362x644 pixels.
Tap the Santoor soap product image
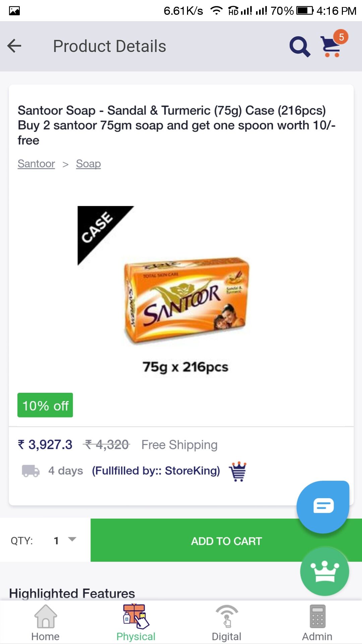[x=186, y=300]
